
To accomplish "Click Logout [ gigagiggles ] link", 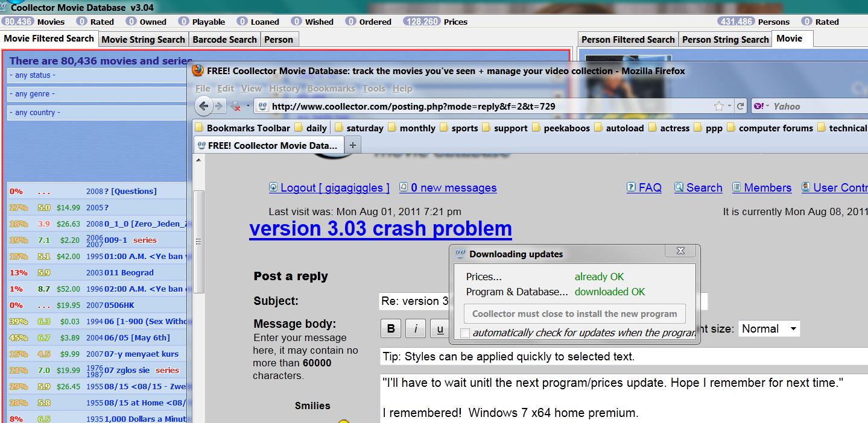I will (335, 188).
